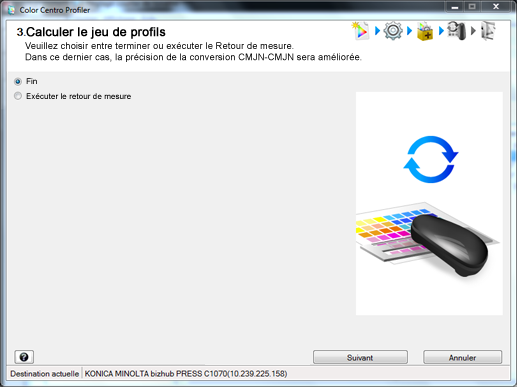517x387 pixels.
Task: Click the disabled maximize window button
Action: coord(472,7)
